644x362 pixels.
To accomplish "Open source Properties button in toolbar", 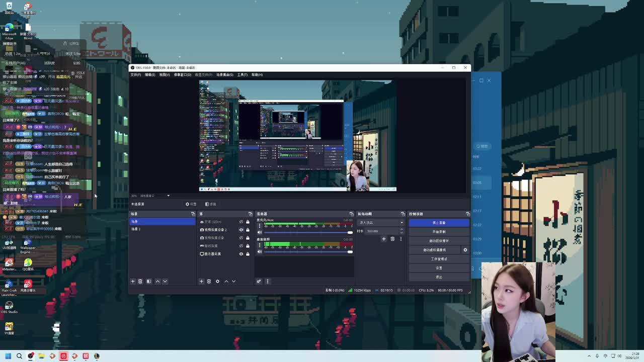I will [191, 204].
